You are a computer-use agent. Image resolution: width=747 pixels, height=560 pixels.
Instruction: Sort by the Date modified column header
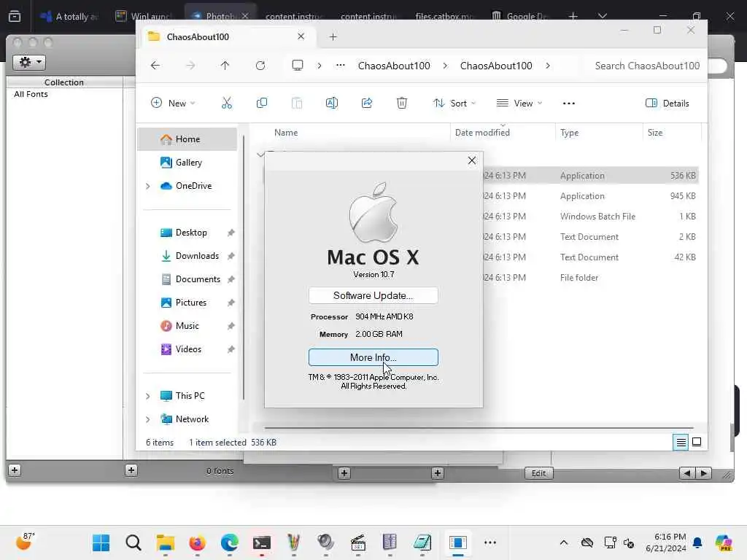482,133
